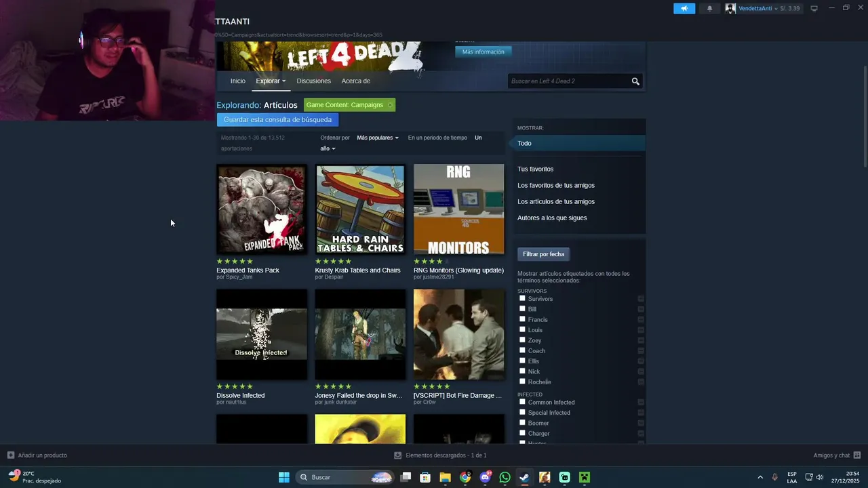
Task: Expand the VendettaAnti account dropdown arrow
Action: 776,9
